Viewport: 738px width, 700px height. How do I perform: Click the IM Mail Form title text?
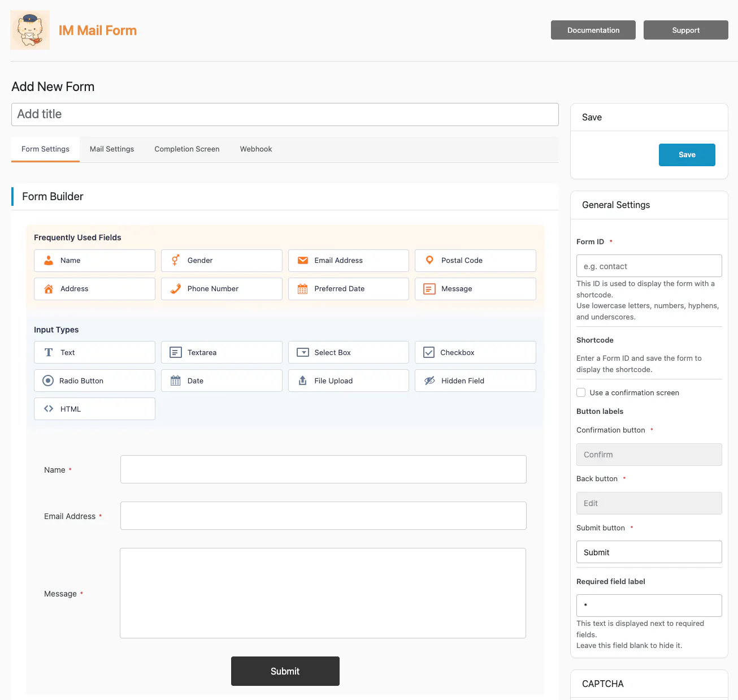click(98, 31)
